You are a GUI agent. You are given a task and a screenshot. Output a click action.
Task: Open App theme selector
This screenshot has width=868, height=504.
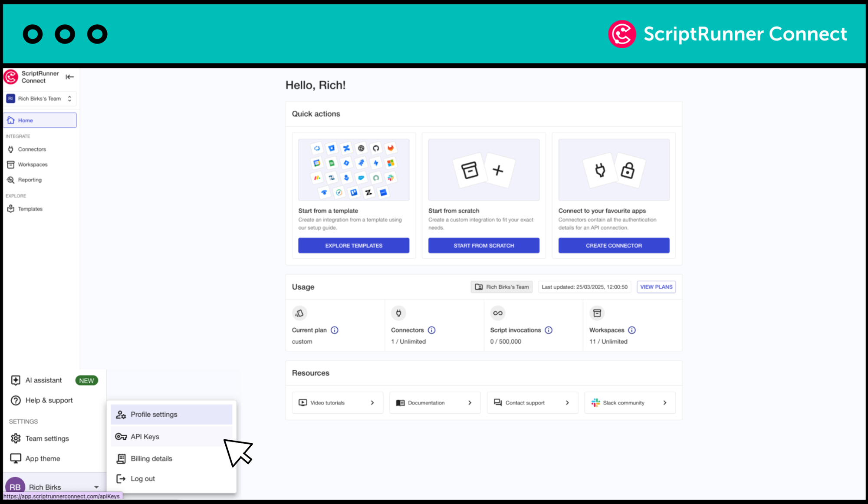click(x=43, y=458)
